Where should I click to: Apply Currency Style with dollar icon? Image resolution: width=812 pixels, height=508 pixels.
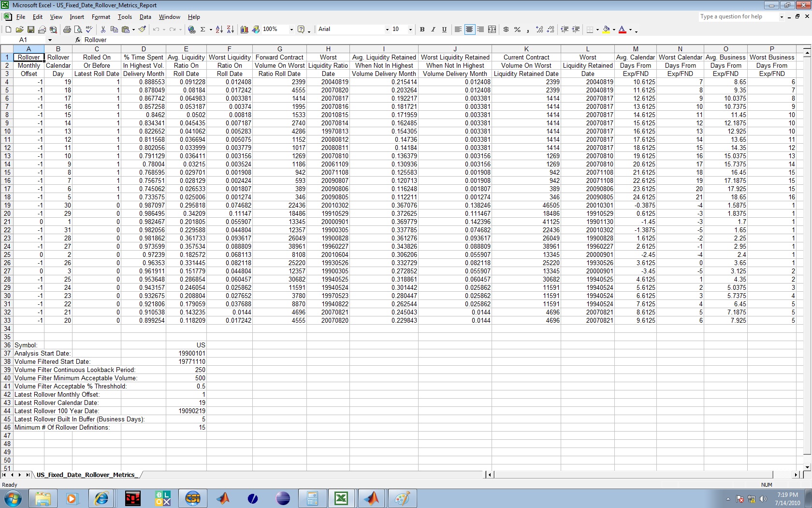click(x=506, y=30)
